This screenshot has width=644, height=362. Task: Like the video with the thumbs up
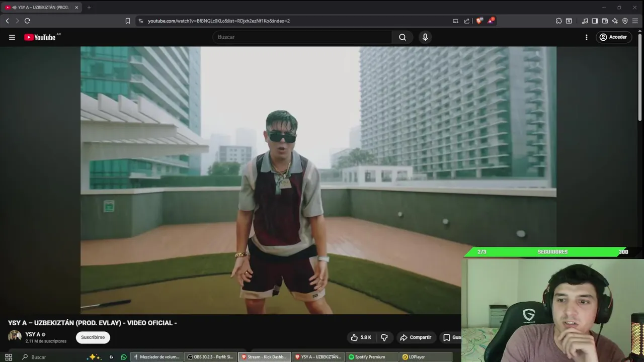pyautogui.click(x=361, y=337)
